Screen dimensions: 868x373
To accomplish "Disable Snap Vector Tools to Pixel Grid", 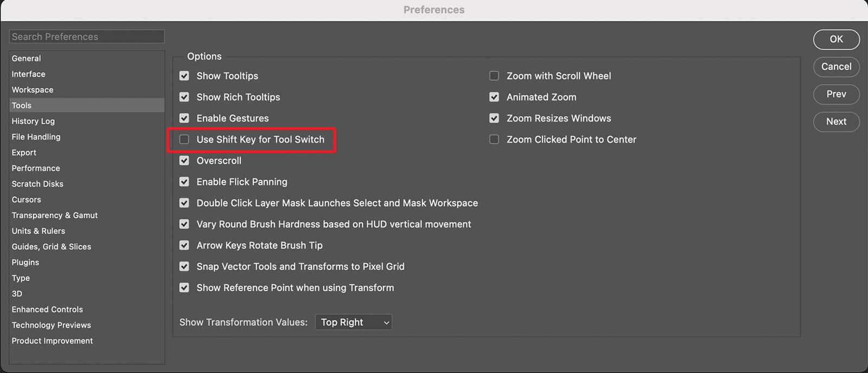I will (x=184, y=267).
